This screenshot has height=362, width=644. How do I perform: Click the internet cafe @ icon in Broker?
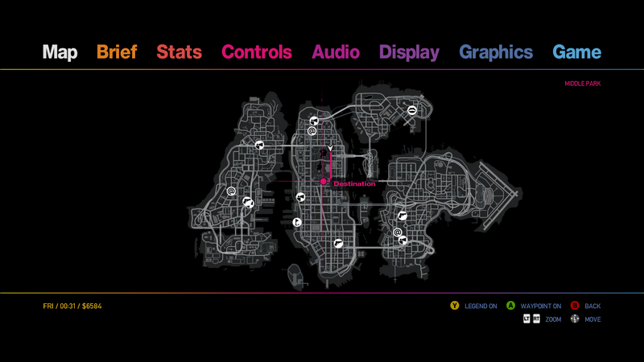(398, 232)
